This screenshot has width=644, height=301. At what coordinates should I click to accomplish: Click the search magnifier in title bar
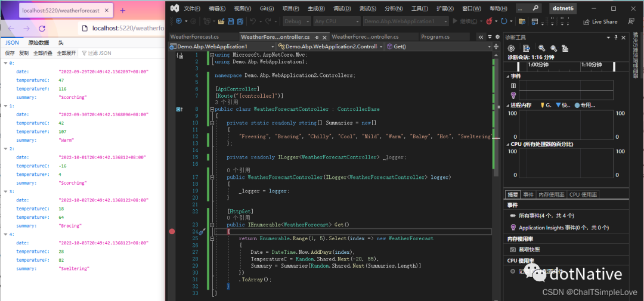[x=535, y=8]
